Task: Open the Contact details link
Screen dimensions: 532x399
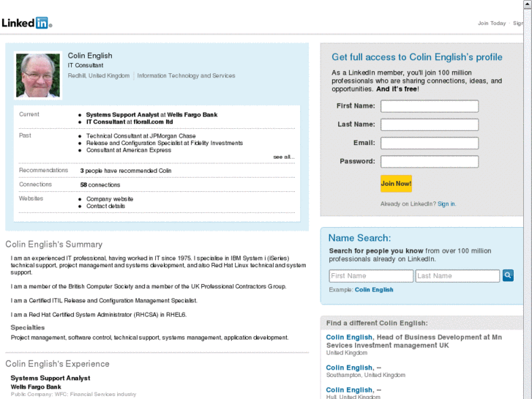Action: pyautogui.click(x=105, y=206)
